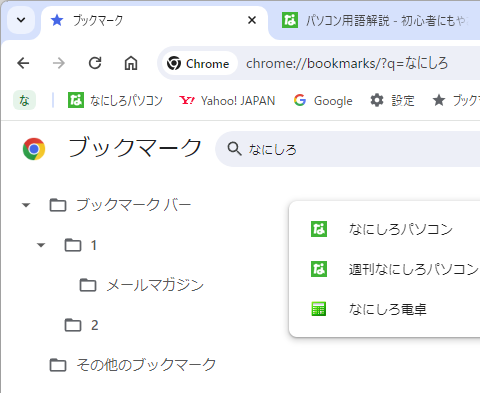Click the なにしろパソコン result favicon
Image resolution: width=480 pixels, height=393 pixels.
(319, 229)
